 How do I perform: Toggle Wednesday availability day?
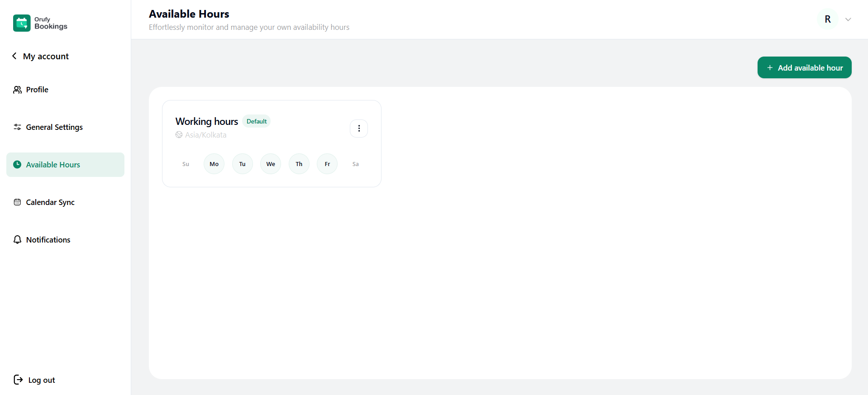(x=271, y=164)
